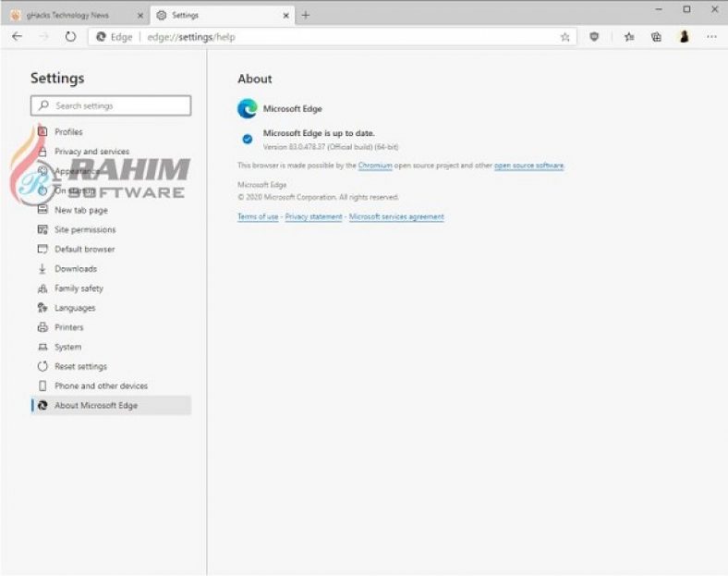Click the About heading

[255, 79]
